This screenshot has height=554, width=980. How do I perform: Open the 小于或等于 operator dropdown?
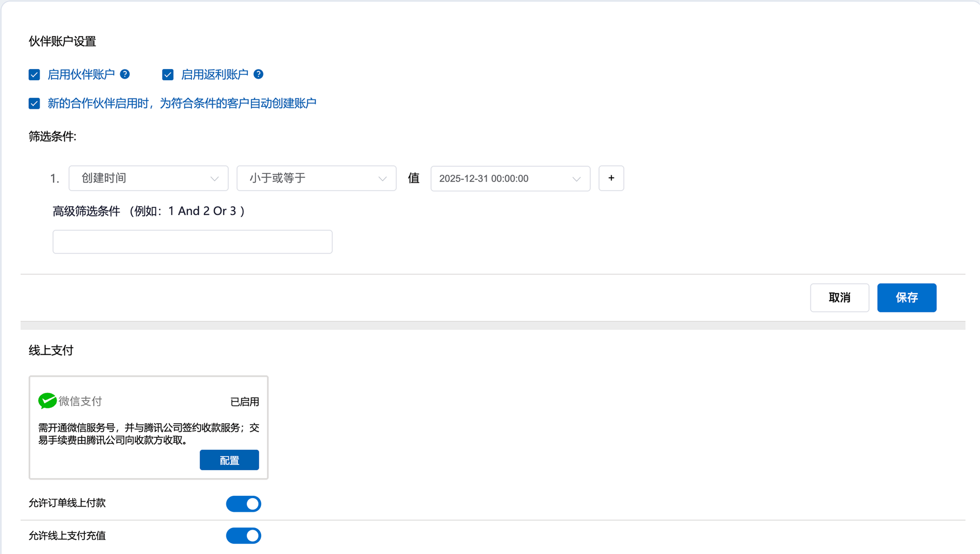317,178
